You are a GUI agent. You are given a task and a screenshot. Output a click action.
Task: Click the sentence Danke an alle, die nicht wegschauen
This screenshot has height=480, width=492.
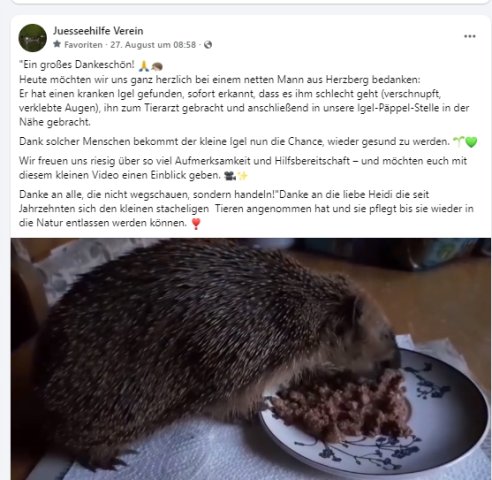(x=149, y=194)
